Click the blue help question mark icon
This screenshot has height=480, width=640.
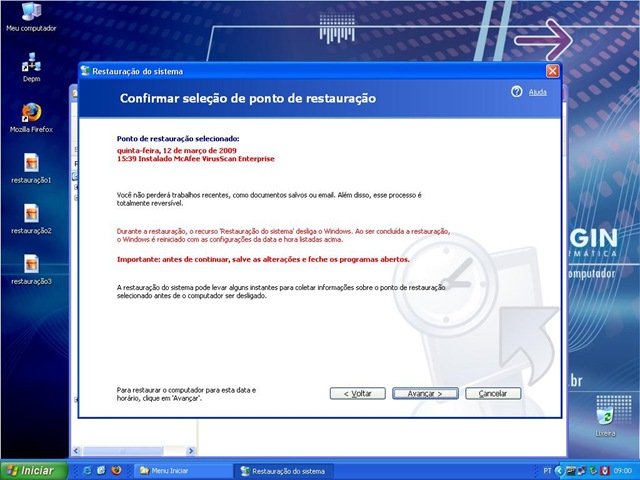(516, 92)
